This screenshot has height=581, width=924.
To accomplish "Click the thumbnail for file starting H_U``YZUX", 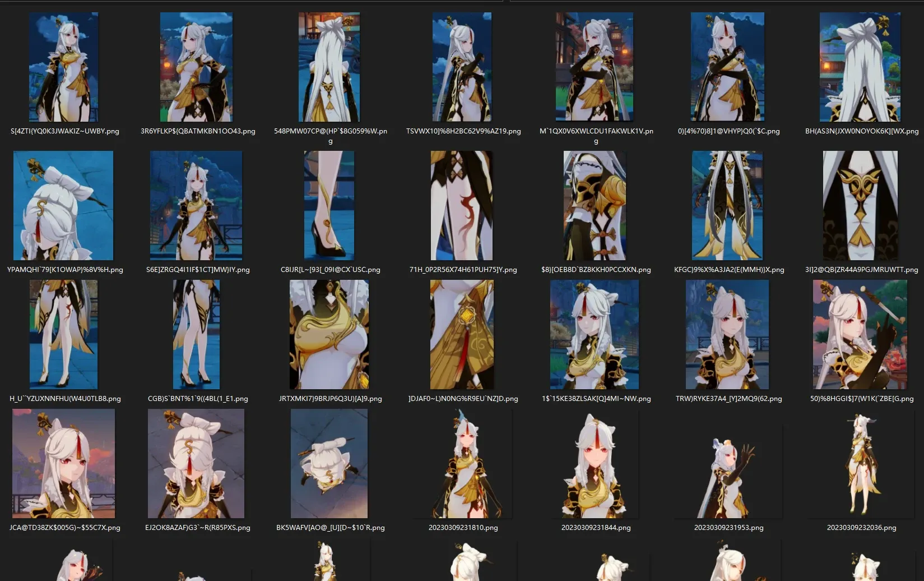I will coord(63,335).
